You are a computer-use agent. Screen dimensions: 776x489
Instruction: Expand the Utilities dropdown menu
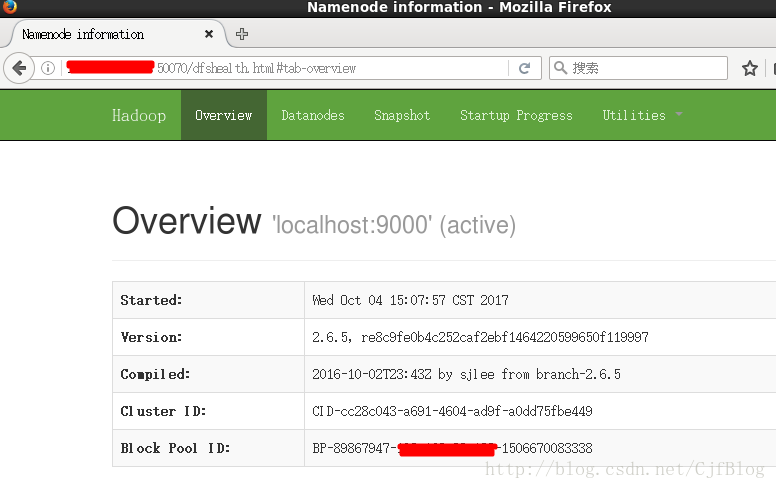tap(642, 115)
